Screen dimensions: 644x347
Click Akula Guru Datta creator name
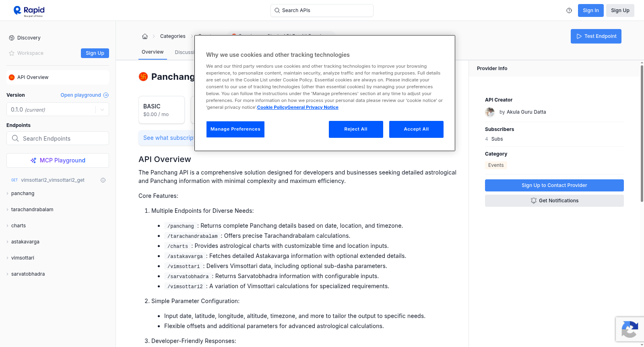pyautogui.click(x=526, y=112)
